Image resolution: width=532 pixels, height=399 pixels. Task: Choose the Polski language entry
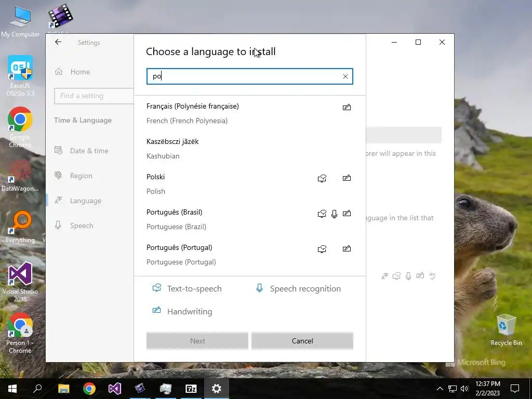pos(250,184)
